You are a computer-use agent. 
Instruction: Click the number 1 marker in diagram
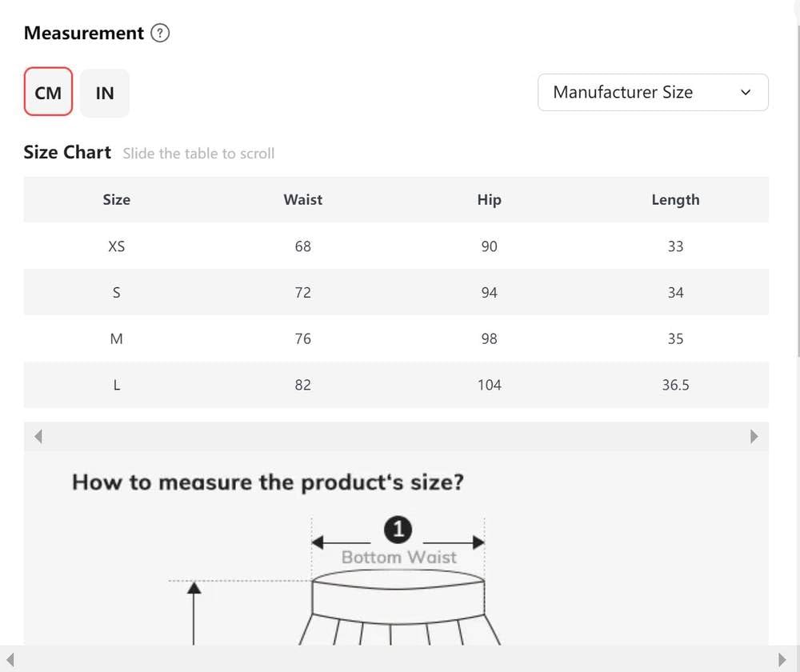pyautogui.click(x=398, y=530)
